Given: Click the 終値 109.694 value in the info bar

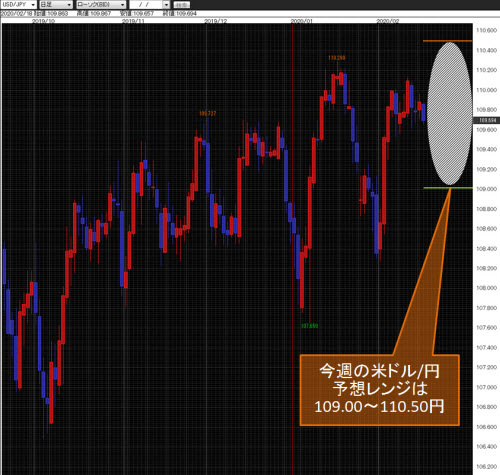Looking at the screenshot, I should point(179,13).
